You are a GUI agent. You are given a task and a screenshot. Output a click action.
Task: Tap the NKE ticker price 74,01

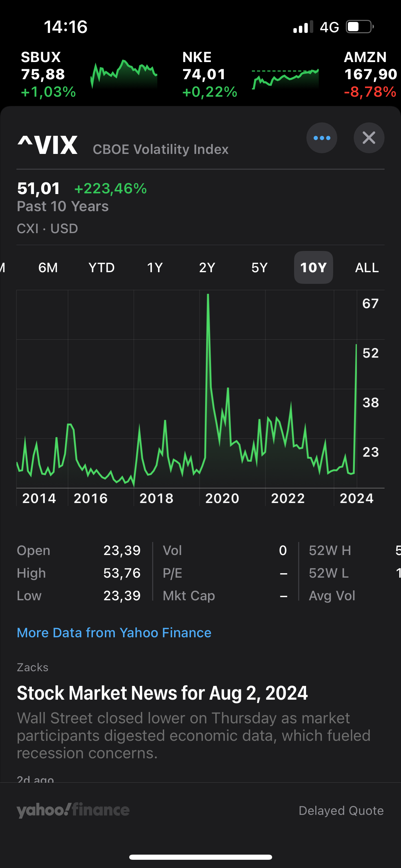204,74
